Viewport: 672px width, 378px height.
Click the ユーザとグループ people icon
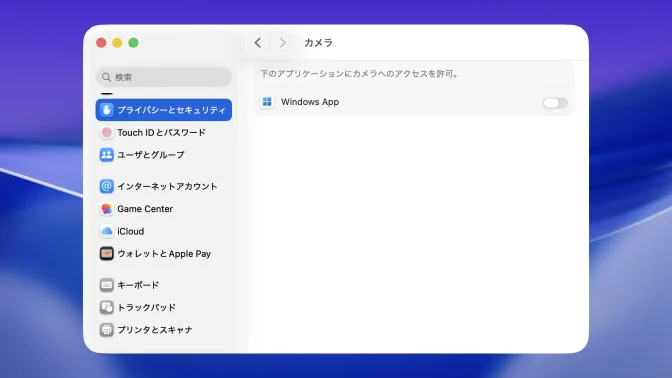click(107, 155)
